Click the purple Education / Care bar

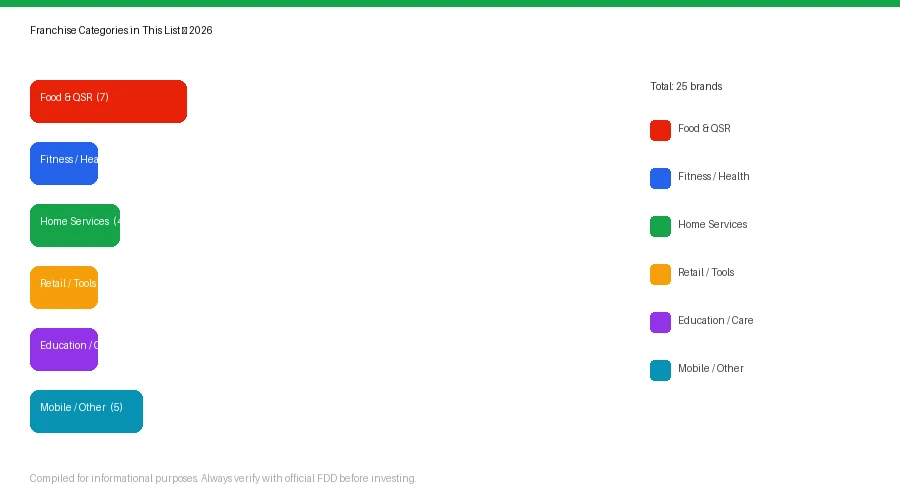click(x=64, y=349)
